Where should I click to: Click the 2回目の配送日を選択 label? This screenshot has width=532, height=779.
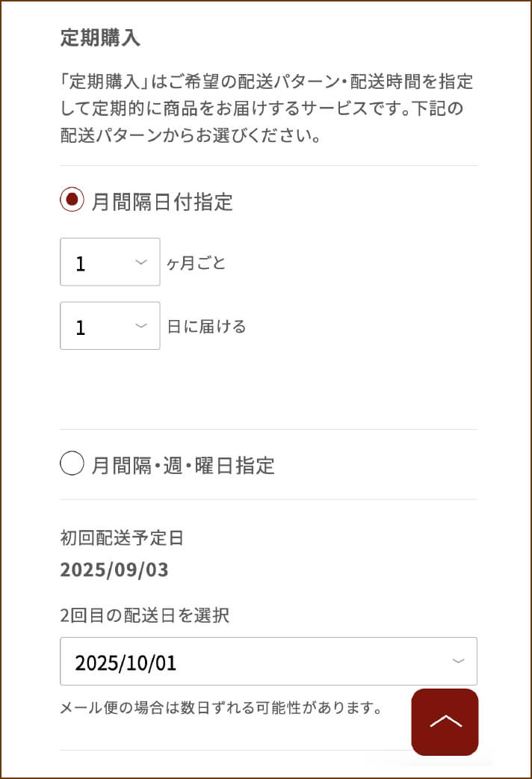pos(145,615)
